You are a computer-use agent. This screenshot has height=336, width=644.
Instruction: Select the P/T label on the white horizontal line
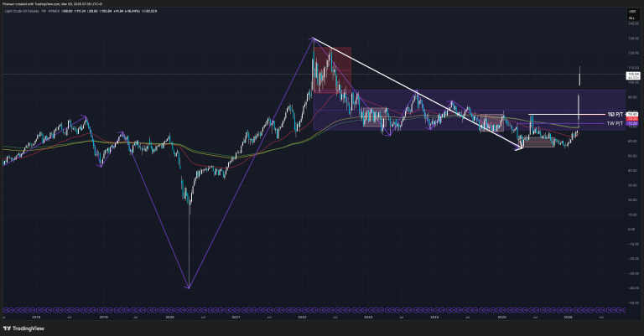pos(615,114)
